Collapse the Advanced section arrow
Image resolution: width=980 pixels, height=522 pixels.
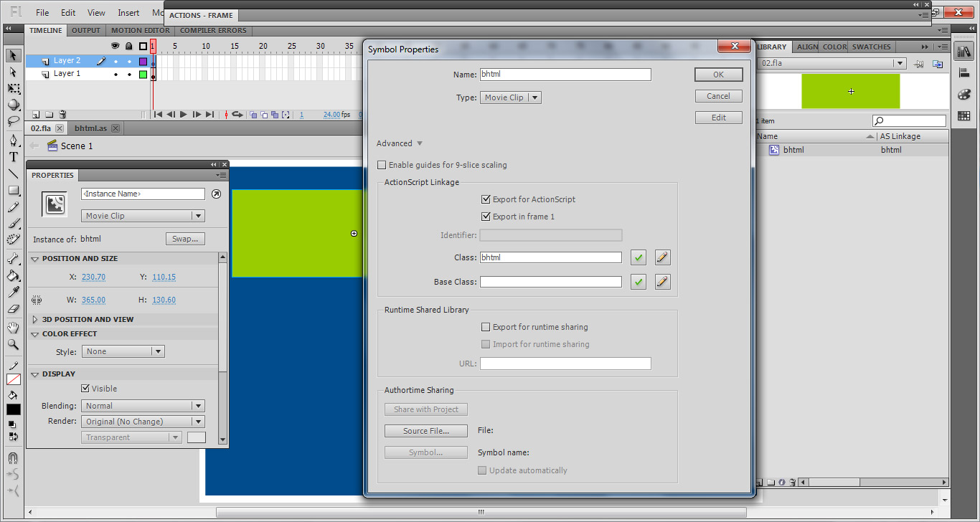click(x=420, y=143)
